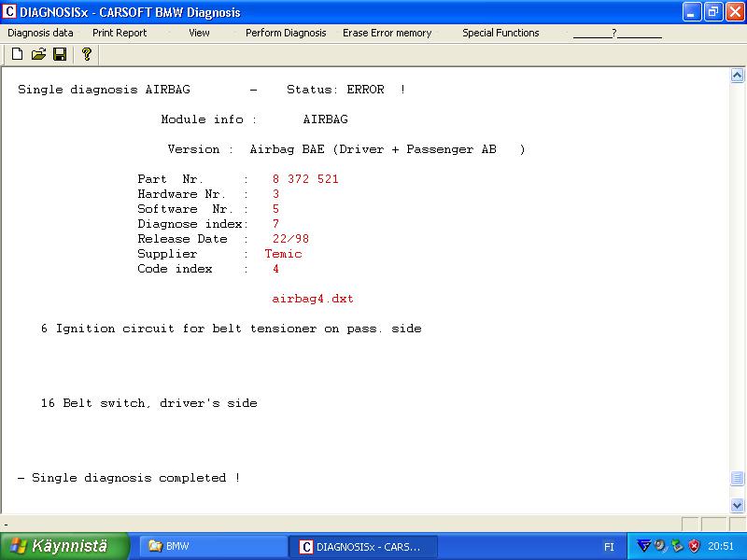Open the Print Report menu
Image resolution: width=747 pixels, height=560 pixels.
120,33
